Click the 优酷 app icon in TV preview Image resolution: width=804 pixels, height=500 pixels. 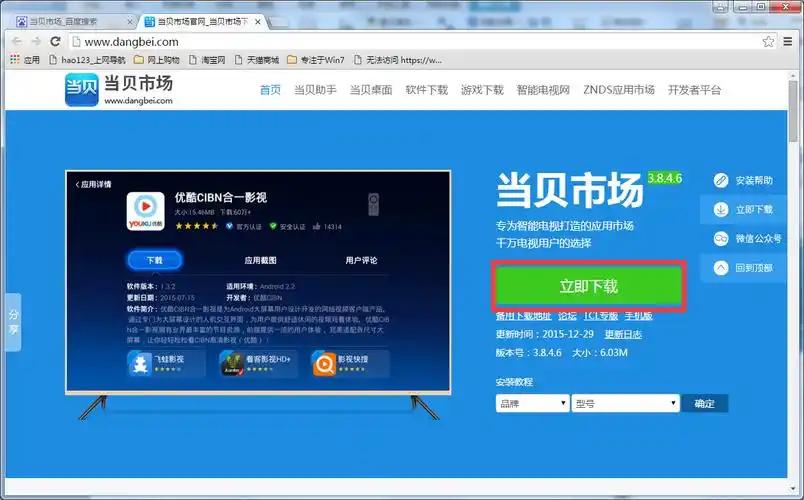point(146,211)
